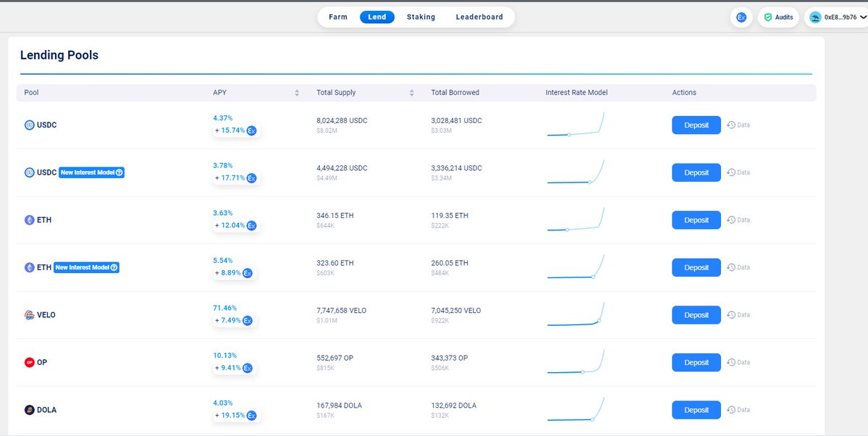Switch to the Farm tab

click(x=338, y=17)
